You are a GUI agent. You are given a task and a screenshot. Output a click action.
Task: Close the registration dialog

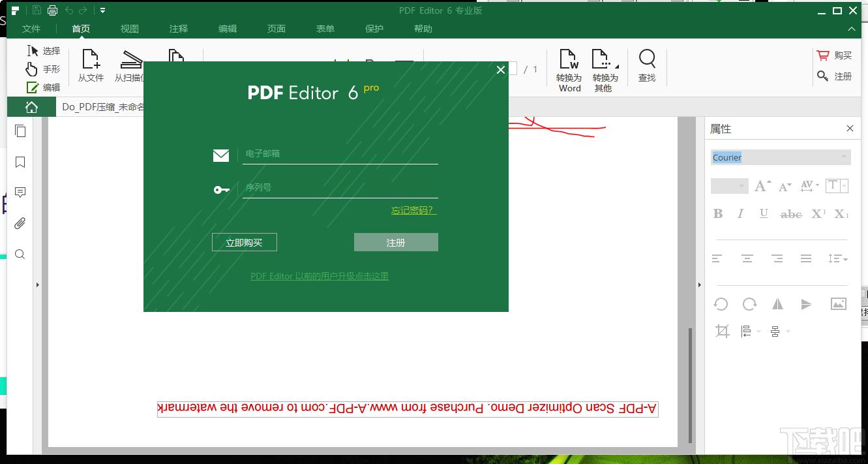pyautogui.click(x=501, y=70)
